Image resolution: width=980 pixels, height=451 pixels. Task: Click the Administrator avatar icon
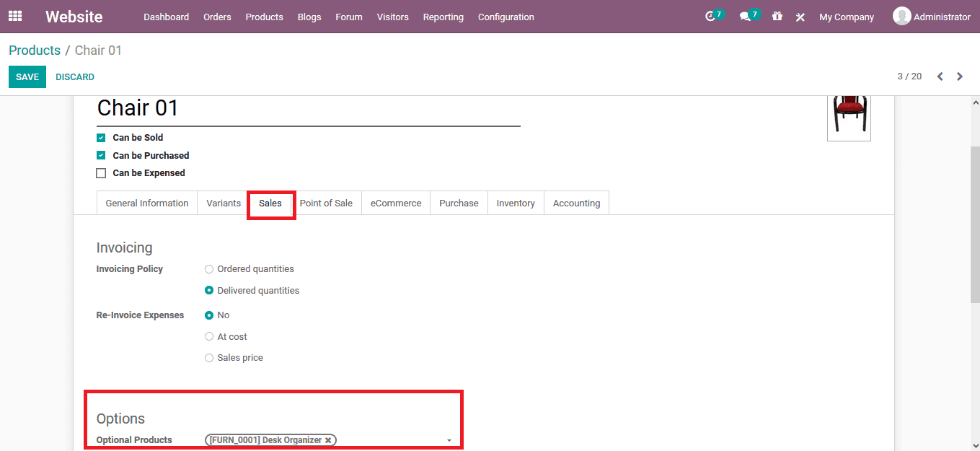tap(901, 16)
